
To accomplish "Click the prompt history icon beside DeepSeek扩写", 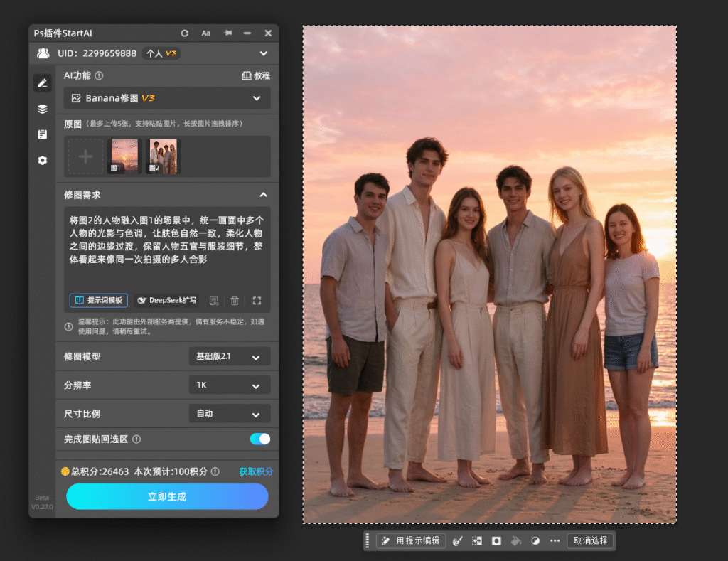I will pyautogui.click(x=213, y=301).
